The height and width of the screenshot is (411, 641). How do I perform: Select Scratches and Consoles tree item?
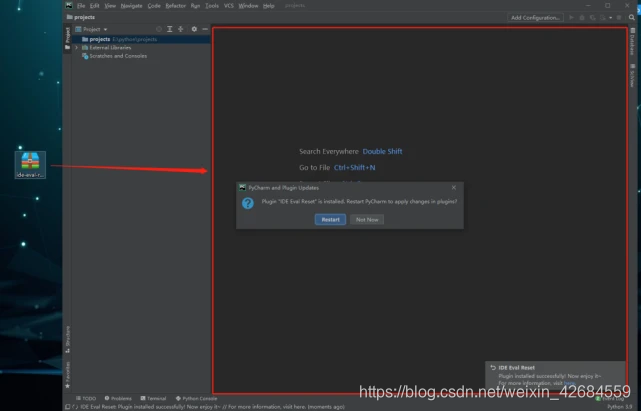coord(114,56)
